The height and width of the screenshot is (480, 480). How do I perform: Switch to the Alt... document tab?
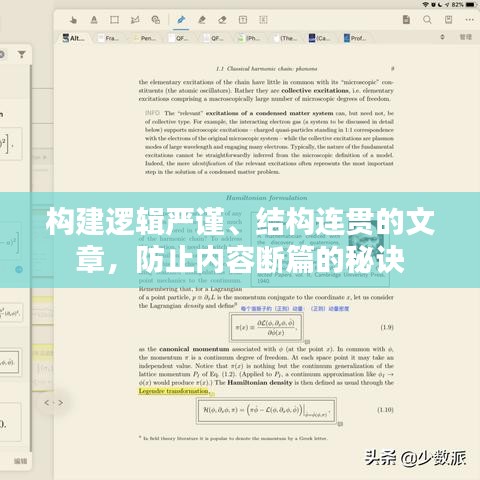[x=74, y=38]
